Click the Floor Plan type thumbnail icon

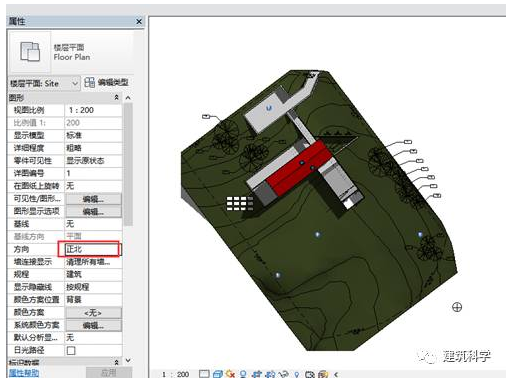point(30,52)
